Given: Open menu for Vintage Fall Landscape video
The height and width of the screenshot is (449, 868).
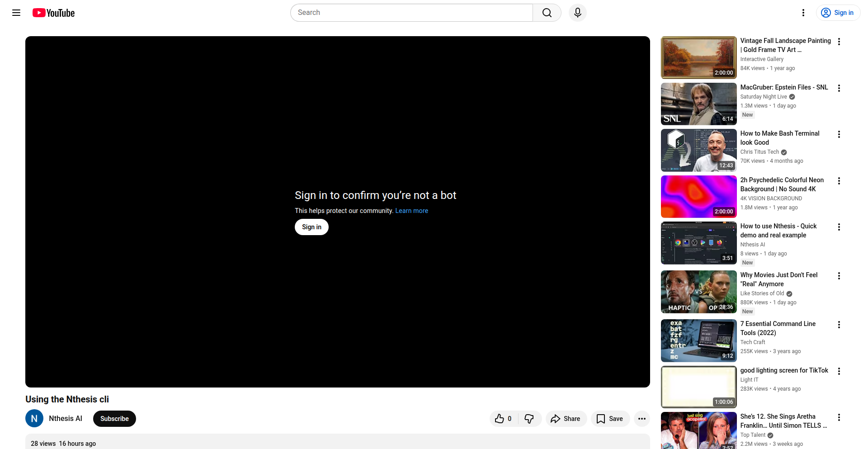Looking at the screenshot, I should 839,42.
